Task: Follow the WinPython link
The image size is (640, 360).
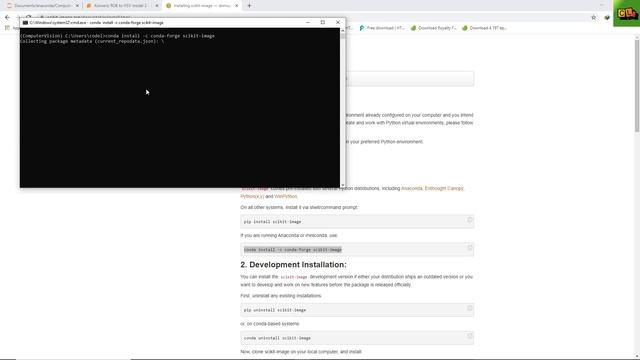Action: (286, 196)
